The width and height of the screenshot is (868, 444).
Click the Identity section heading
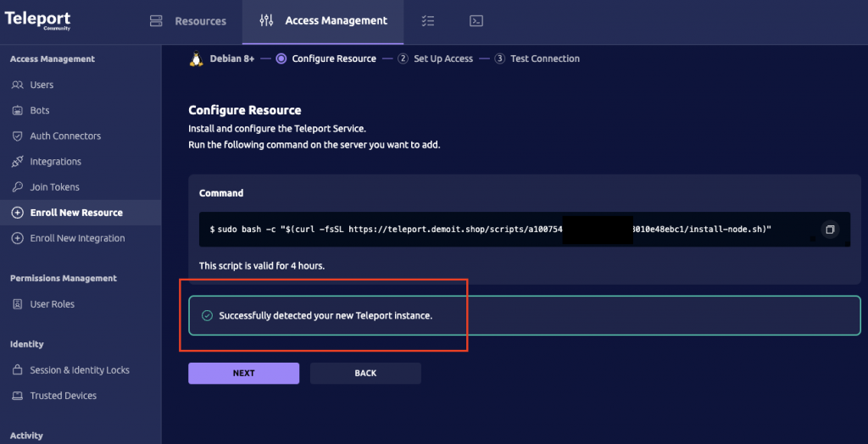(26, 344)
